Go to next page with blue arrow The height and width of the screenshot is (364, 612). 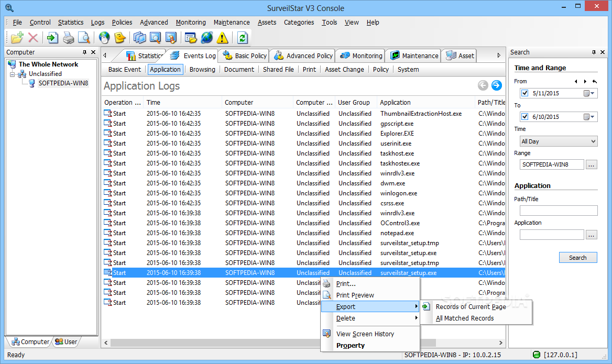coord(497,85)
